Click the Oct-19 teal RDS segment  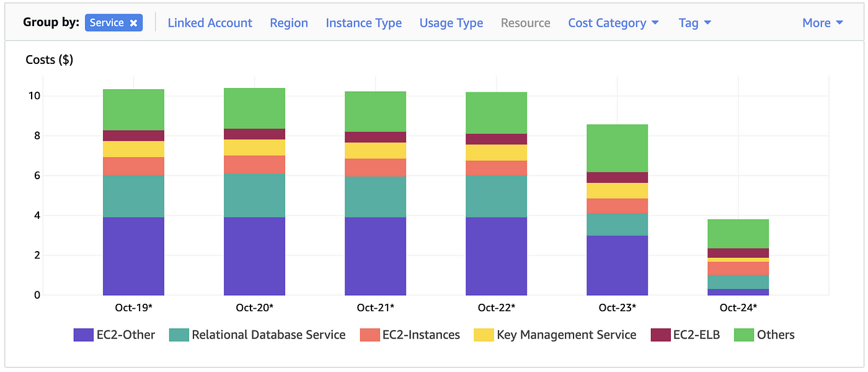pos(133,196)
